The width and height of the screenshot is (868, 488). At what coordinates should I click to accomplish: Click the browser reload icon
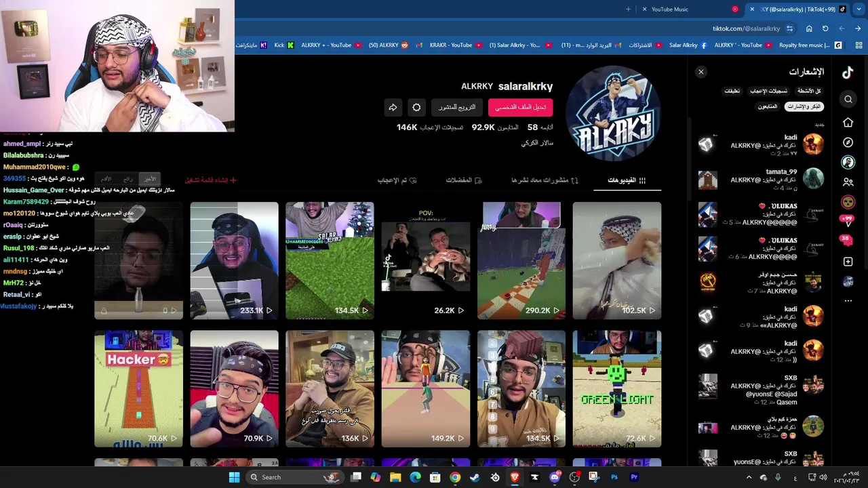(825, 28)
